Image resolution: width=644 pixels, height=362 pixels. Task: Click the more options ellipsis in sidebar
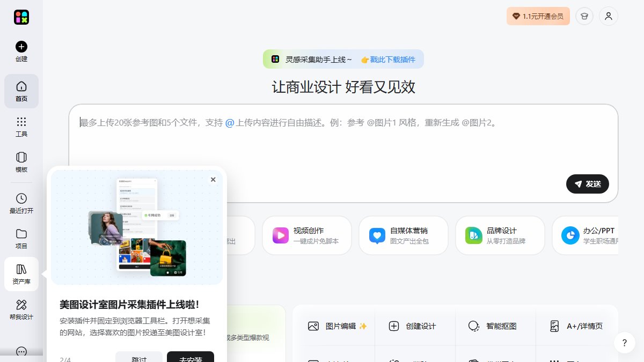21,352
